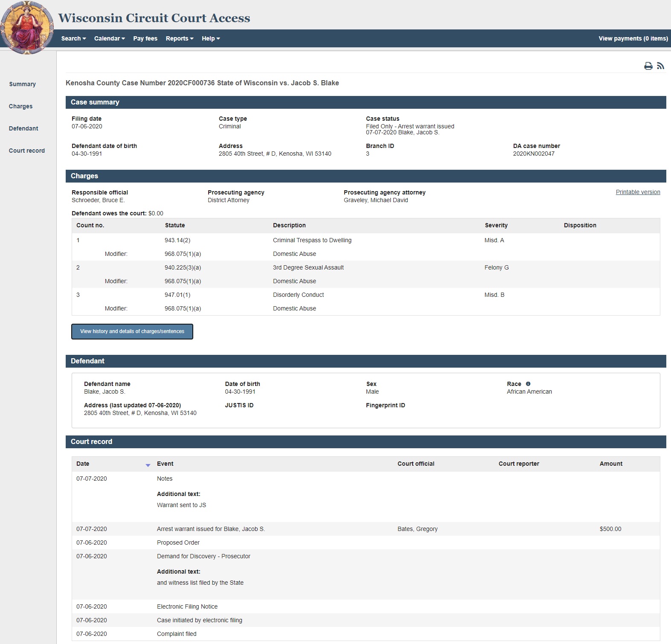Viewport: 671px width, 644px height.
Task: Click Wisconsin Circuit Court Access title
Action: point(154,18)
